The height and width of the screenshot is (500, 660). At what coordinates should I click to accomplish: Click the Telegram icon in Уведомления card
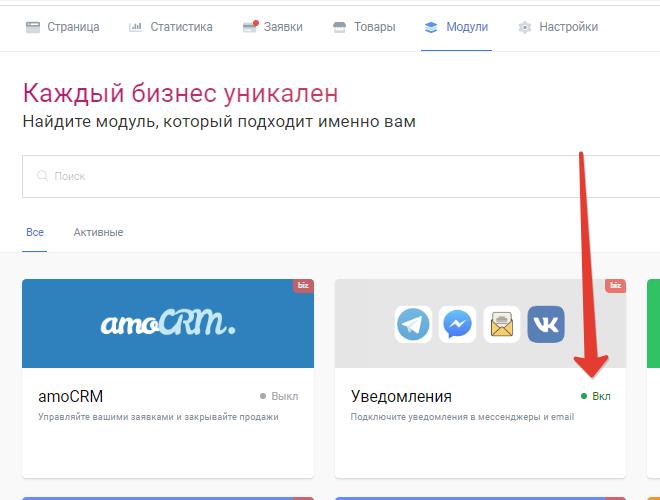(x=413, y=324)
